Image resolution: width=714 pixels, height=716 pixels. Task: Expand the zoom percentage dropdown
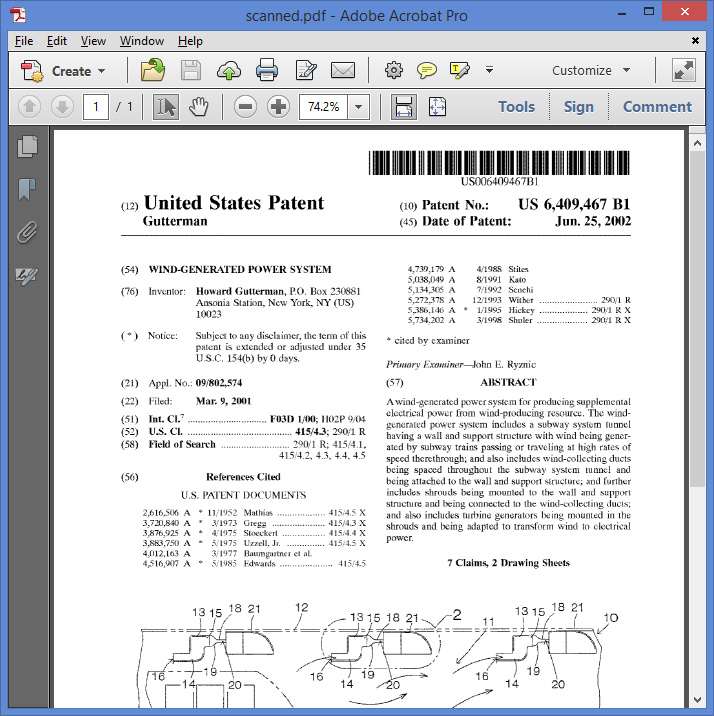point(359,107)
